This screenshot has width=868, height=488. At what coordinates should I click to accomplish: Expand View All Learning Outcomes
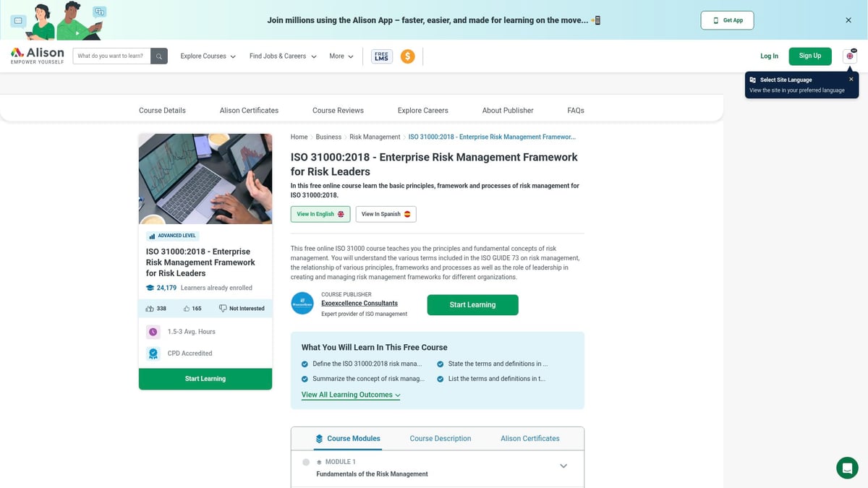pyautogui.click(x=351, y=395)
